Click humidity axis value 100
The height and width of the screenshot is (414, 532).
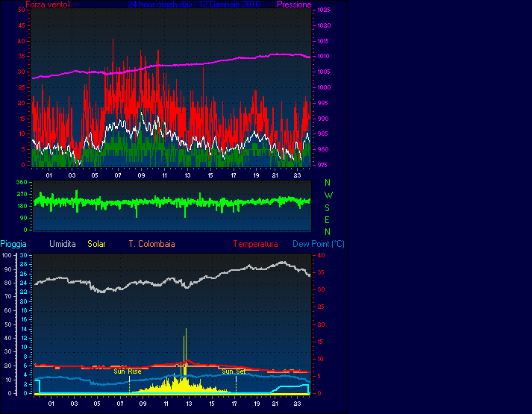pos(7,255)
